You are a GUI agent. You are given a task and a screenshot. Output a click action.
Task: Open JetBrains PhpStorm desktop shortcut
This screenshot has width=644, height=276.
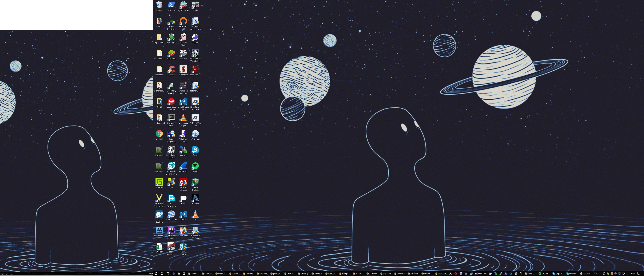[171, 233]
